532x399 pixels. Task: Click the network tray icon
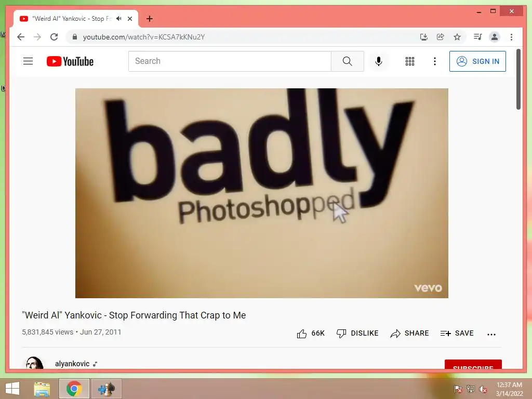coord(471,389)
